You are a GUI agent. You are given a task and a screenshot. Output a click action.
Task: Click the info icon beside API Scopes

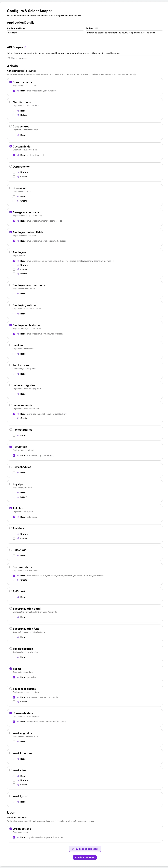25,47
